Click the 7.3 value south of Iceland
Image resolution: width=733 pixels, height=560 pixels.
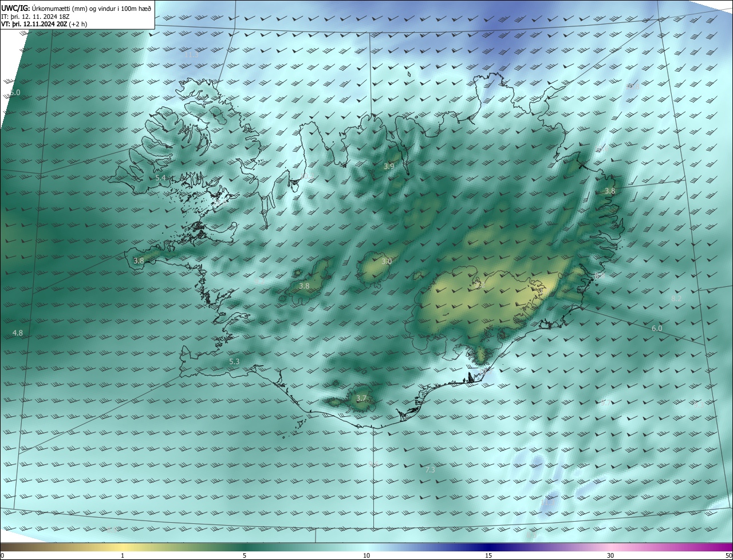point(431,470)
